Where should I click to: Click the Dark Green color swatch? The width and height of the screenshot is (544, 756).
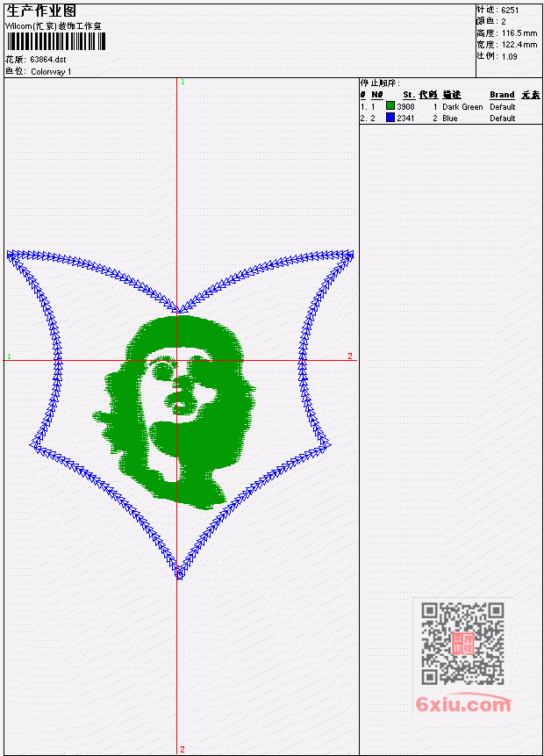tap(390, 106)
